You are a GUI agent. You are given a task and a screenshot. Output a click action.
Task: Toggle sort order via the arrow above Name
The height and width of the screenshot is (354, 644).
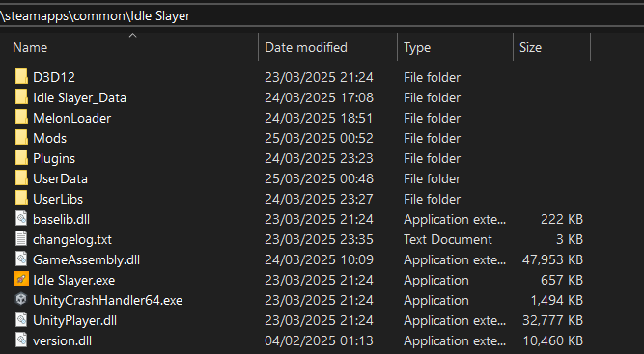point(132,36)
